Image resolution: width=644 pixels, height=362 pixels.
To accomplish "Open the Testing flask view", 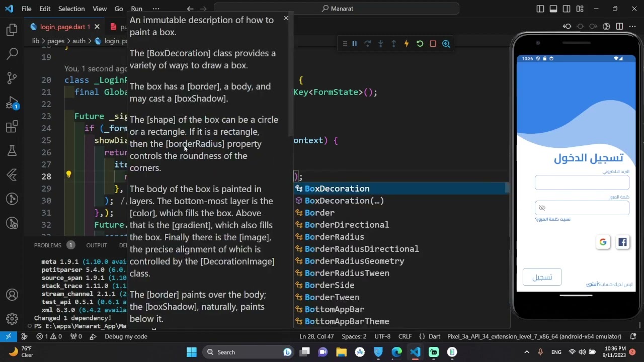I will 12,150.
